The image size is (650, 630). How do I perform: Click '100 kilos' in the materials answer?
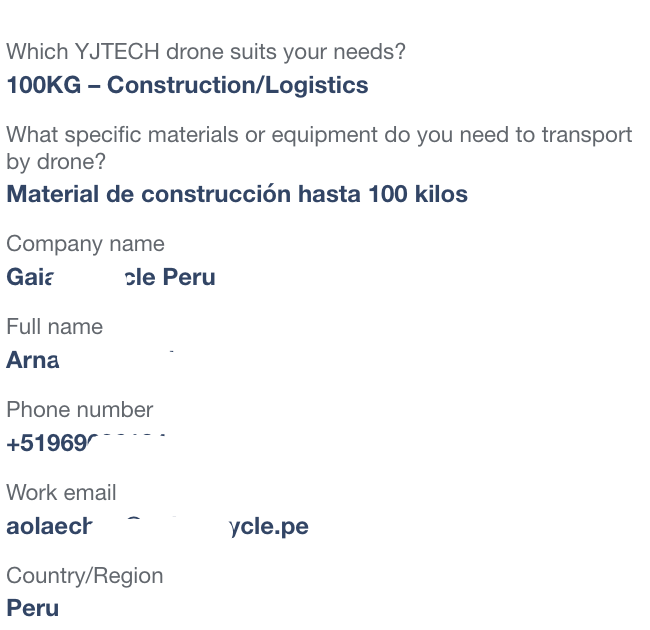click(418, 194)
